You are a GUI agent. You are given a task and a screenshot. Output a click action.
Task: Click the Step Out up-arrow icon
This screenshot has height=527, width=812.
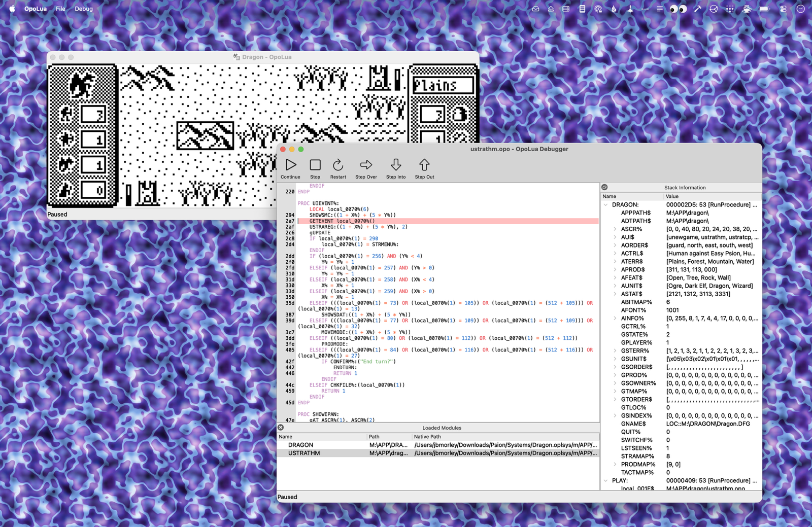(424, 165)
